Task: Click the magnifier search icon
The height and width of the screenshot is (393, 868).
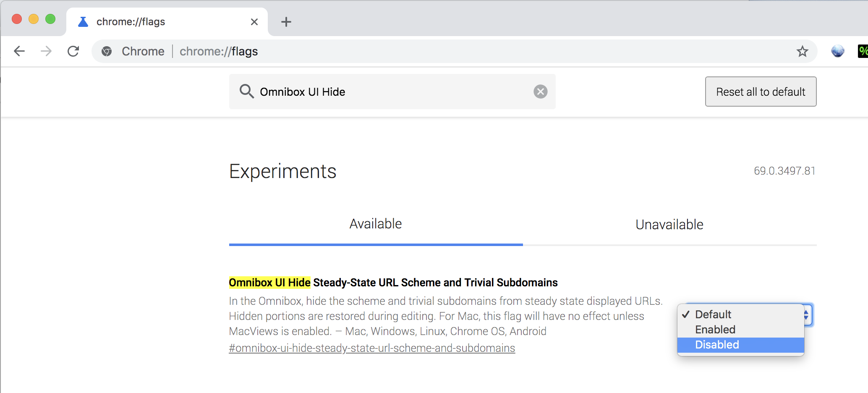Action: pyautogui.click(x=246, y=91)
